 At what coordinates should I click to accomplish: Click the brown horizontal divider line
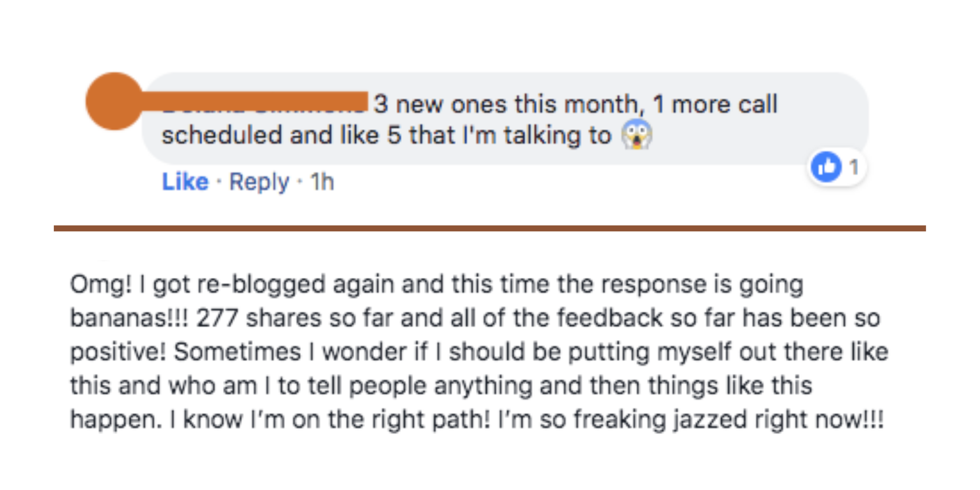point(490,228)
